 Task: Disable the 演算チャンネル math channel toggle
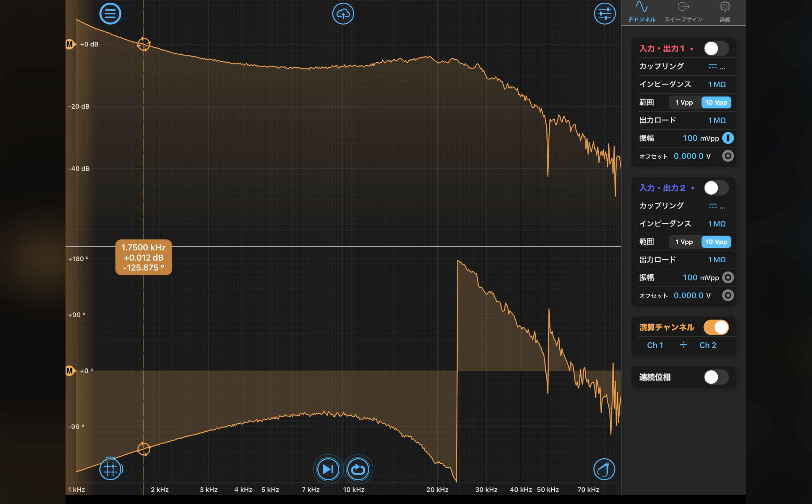[x=716, y=327]
